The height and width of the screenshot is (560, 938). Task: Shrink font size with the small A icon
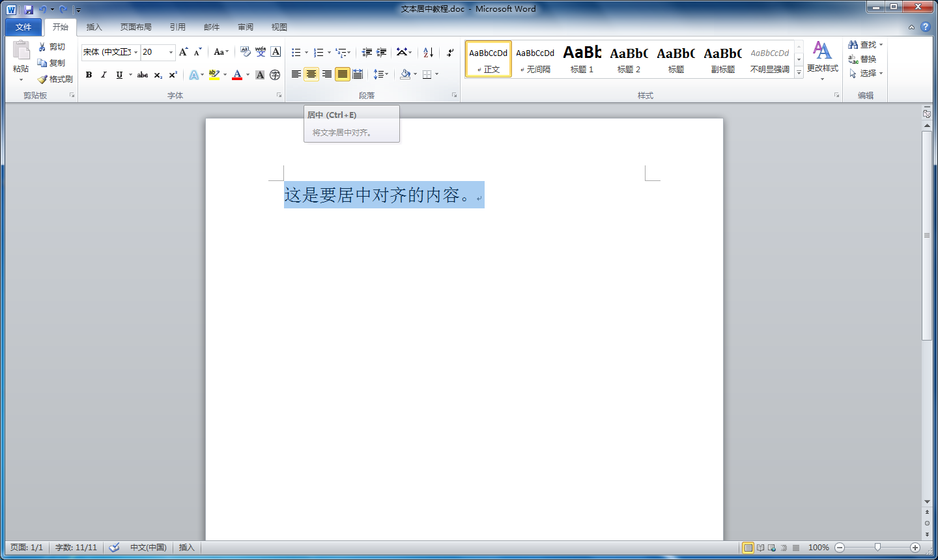(x=198, y=52)
